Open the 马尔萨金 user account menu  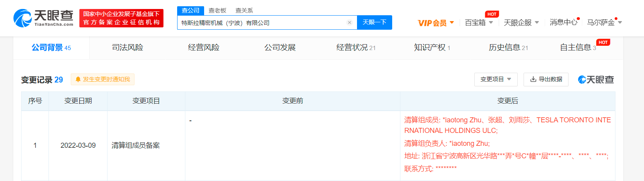pyautogui.click(x=604, y=23)
